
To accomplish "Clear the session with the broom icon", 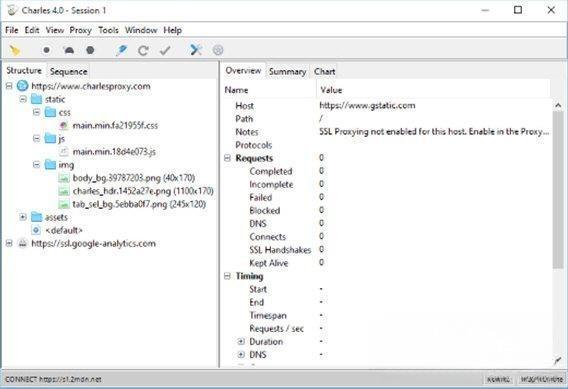I will pyautogui.click(x=15, y=50).
